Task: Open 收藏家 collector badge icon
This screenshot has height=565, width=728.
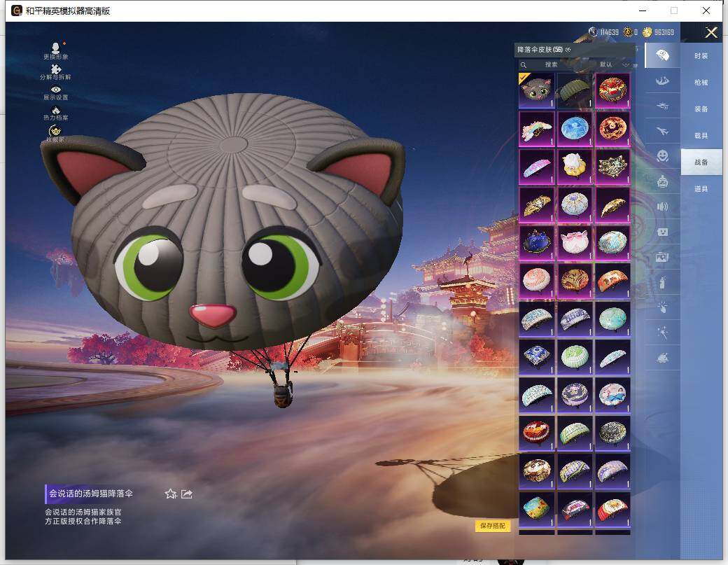Action: click(x=55, y=133)
